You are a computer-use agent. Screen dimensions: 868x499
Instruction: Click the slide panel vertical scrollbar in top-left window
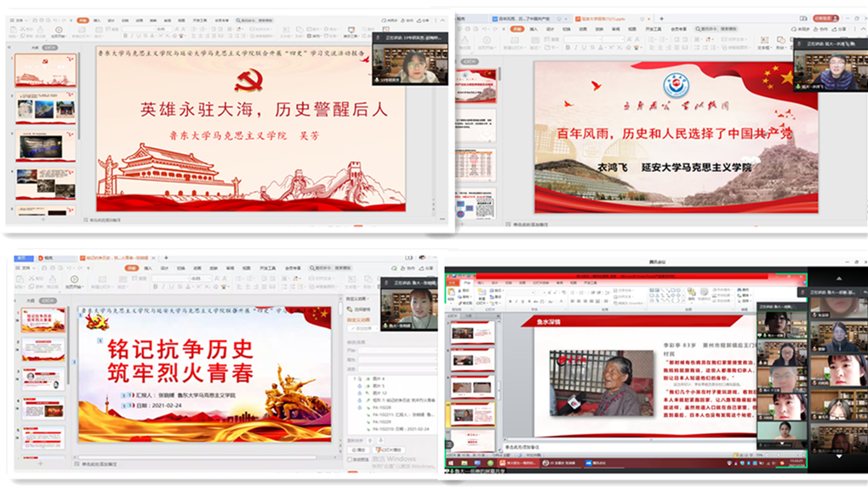[80, 102]
